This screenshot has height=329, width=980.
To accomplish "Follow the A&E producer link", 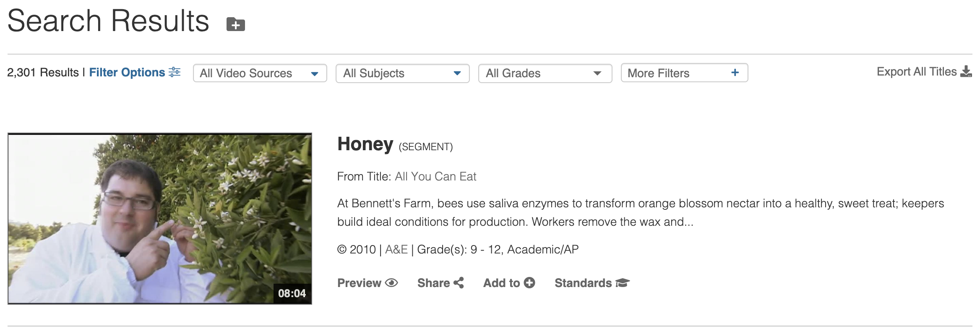I will click(x=396, y=249).
